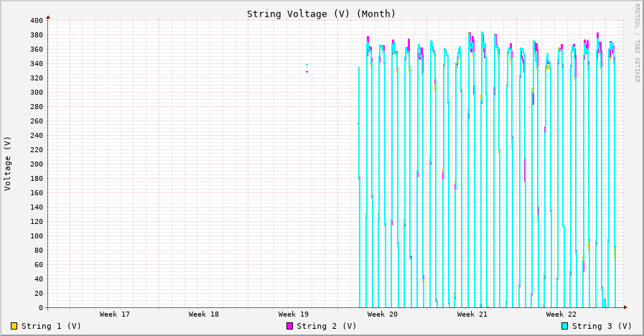Click the 340 y-axis tick value

click(x=36, y=64)
